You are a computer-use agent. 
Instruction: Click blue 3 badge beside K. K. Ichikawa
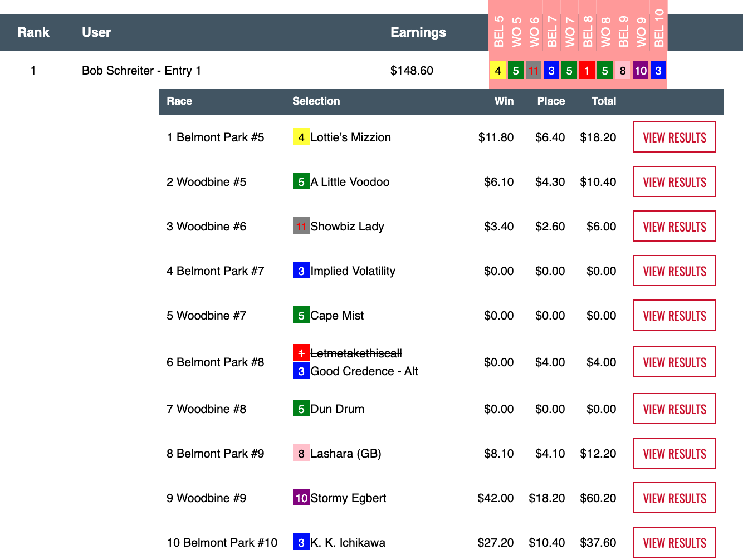301,542
